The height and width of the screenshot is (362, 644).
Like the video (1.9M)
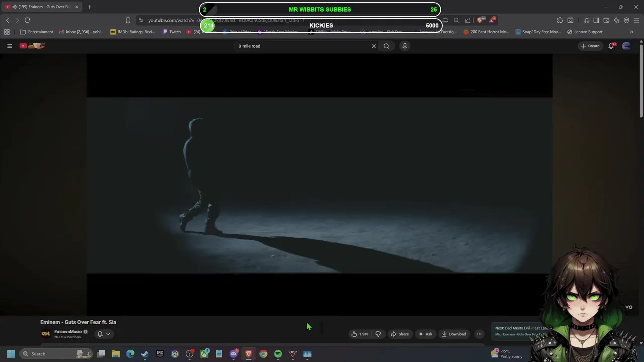(360, 334)
